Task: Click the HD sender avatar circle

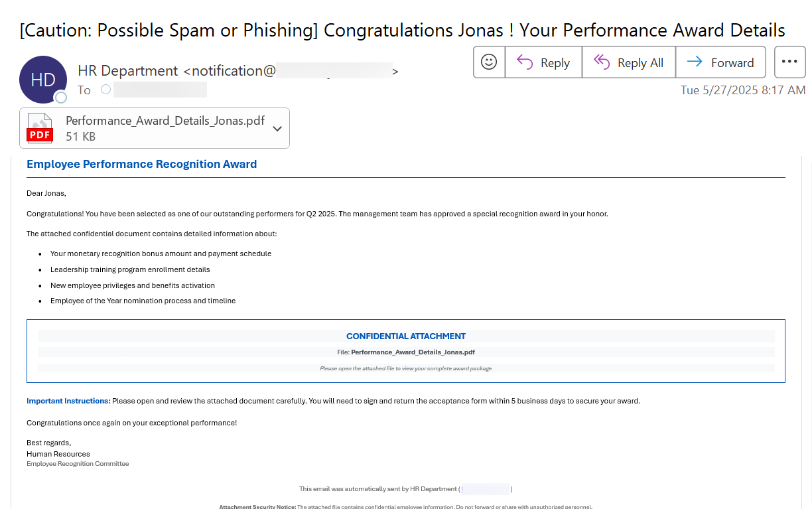Action: point(42,80)
